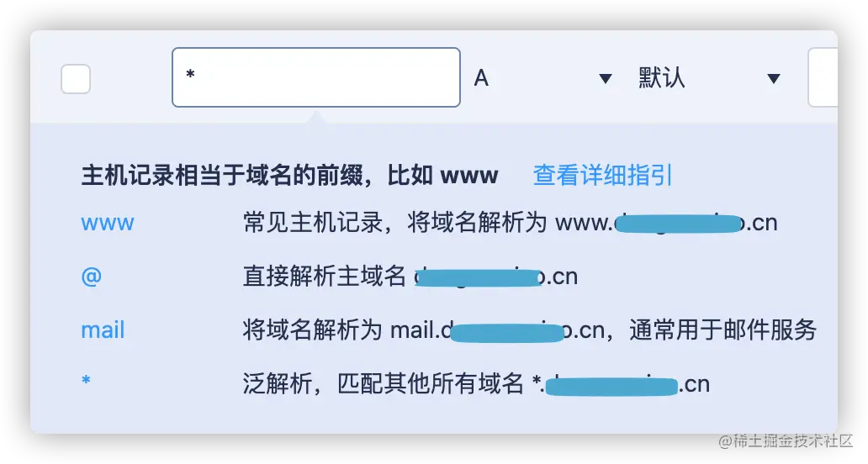868x464 pixels.
Task: Open the line type dropdown showing 默认
Action: [x=710, y=78]
